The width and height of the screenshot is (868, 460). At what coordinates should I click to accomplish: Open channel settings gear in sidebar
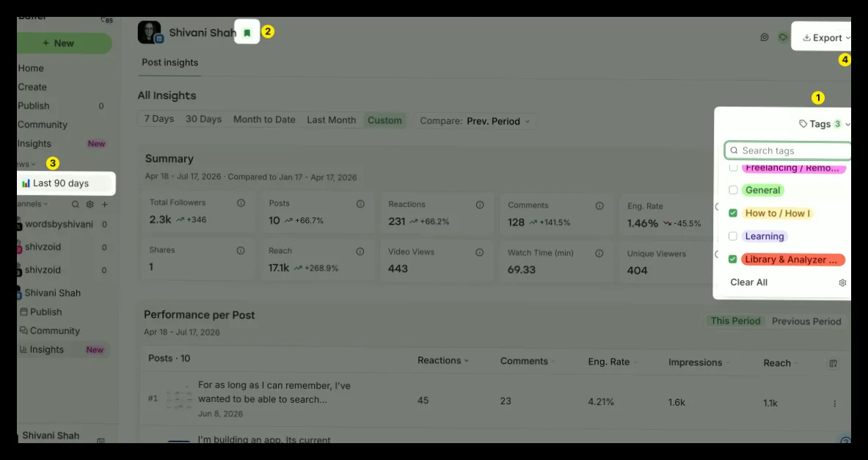coord(90,204)
